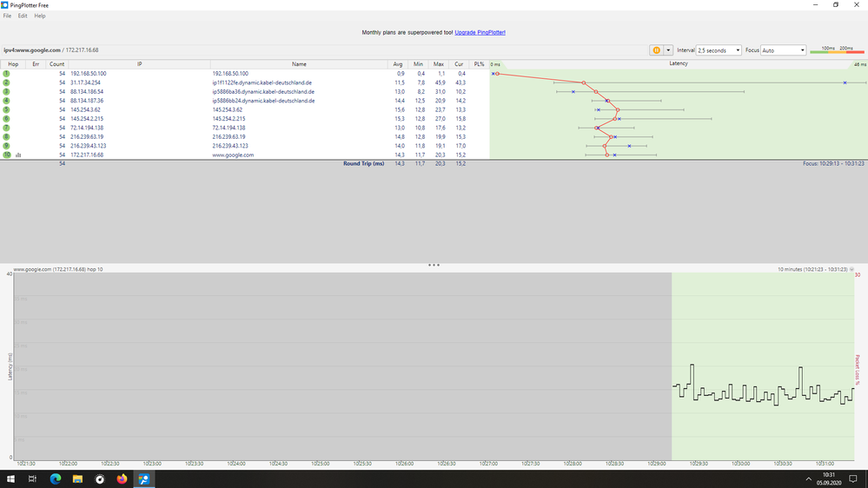Click the Min column header
The width and height of the screenshot is (868, 488).
click(x=418, y=64)
